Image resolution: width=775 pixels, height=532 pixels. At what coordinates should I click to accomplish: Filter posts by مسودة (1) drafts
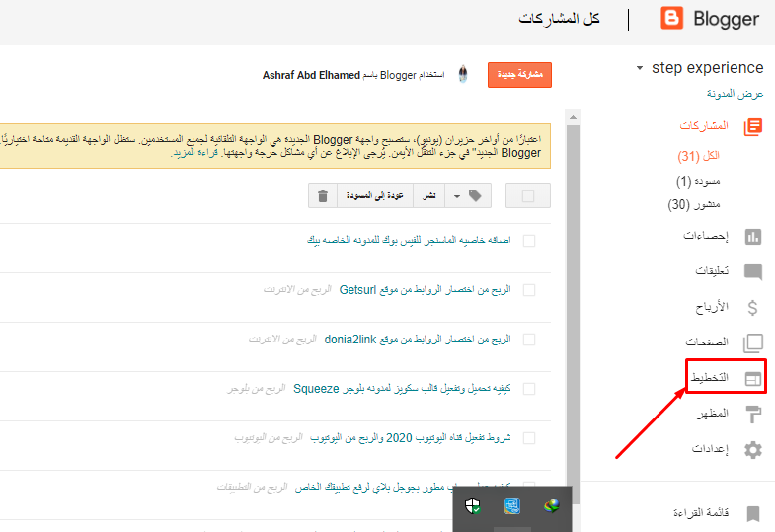click(698, 181)
